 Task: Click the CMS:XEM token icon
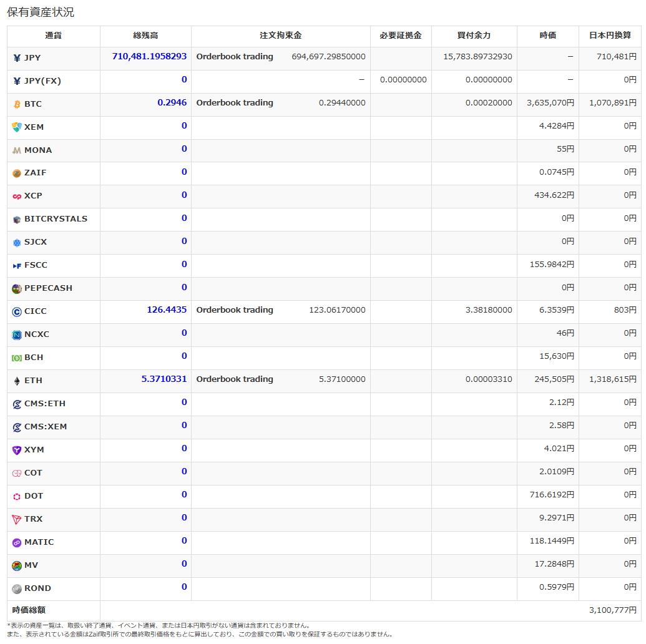pos(17,427)
